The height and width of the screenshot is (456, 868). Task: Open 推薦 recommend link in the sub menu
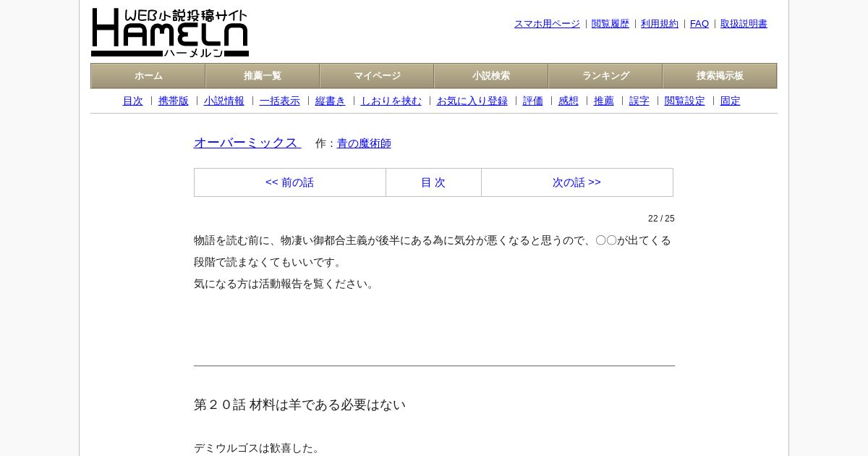coord(604,101)
